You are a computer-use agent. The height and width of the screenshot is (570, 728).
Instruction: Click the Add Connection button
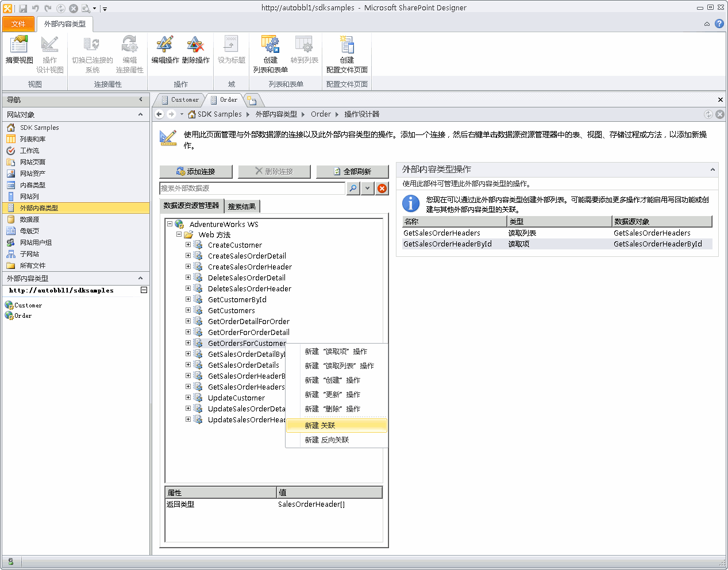tap(196, 171)
